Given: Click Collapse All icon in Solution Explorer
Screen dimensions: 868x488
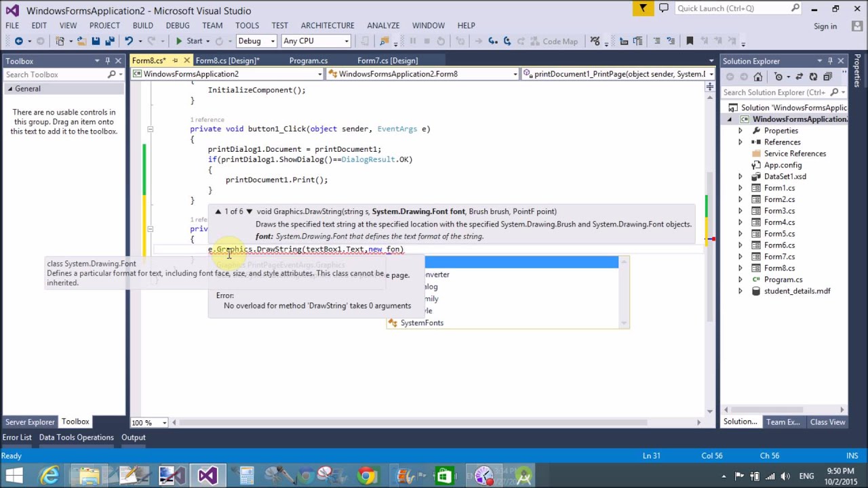Looking at the screenshot, I should [x=827, y=77].
